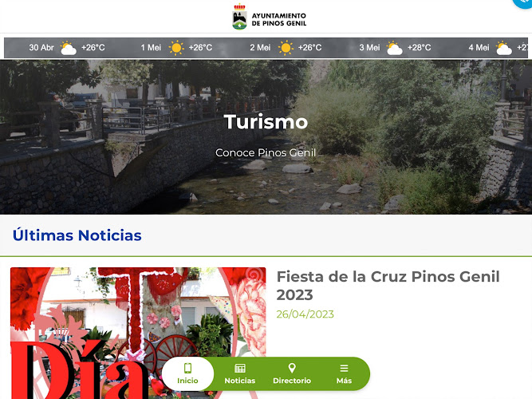Click the Últimas Noticias section heading
This screenshot has height=399, width=532.
tap(77, 235)
